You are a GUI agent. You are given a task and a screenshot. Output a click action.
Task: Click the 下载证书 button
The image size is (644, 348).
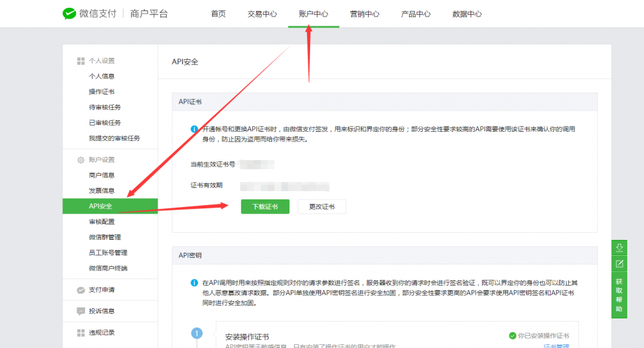point(265,206)
